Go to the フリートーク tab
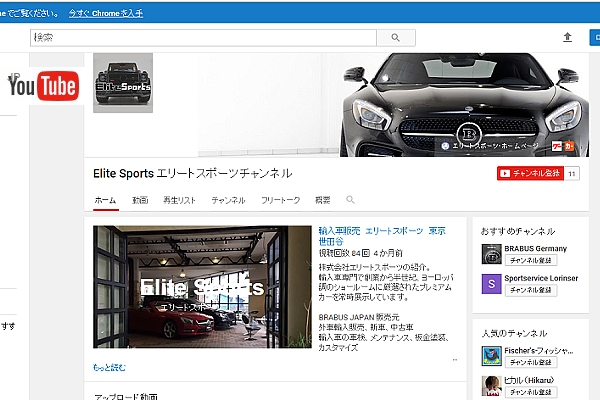The height and width of the screenshot is (400, 600). pos(280,200)
